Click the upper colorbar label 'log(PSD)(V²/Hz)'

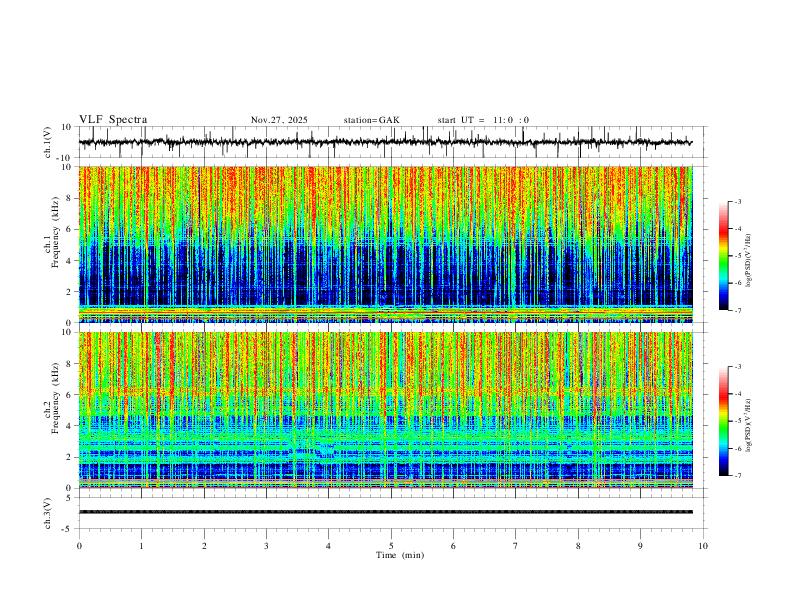coord(749,261)
